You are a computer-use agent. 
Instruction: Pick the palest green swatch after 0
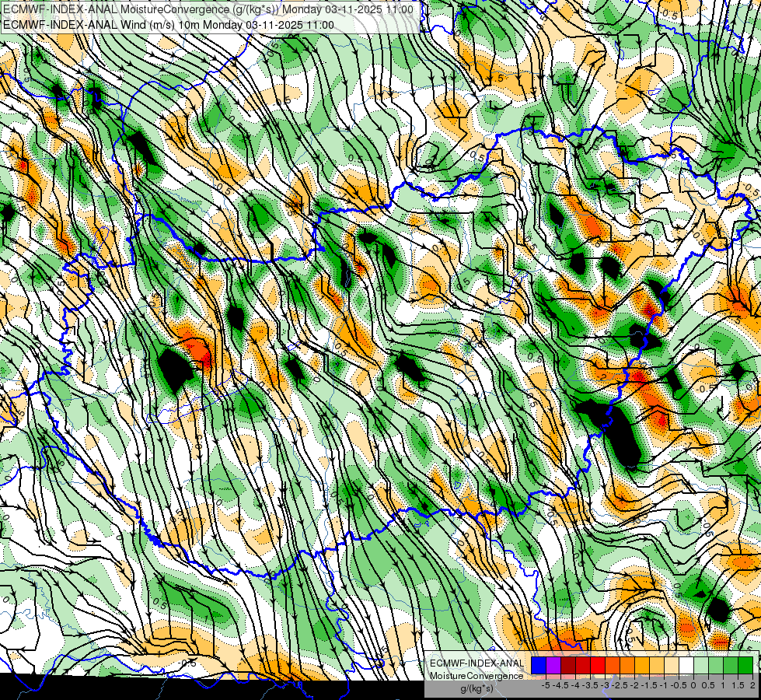tap(701, 665)
